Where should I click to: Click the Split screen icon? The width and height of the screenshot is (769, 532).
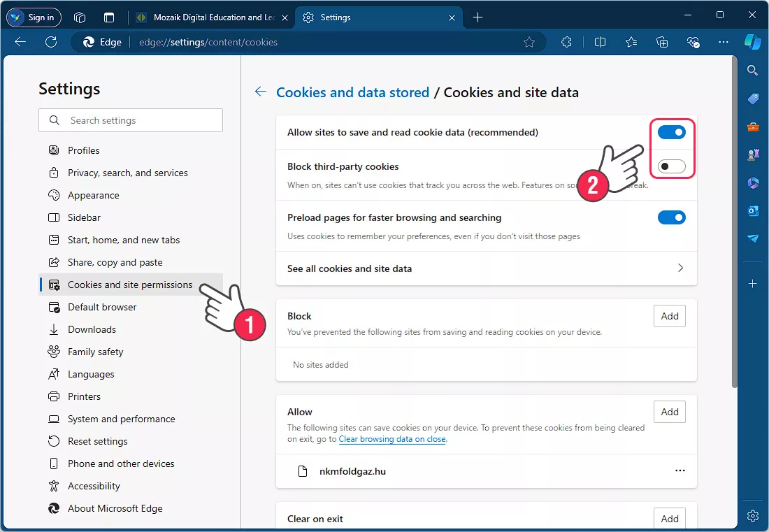pyautogui.click(x=600, y=42)
